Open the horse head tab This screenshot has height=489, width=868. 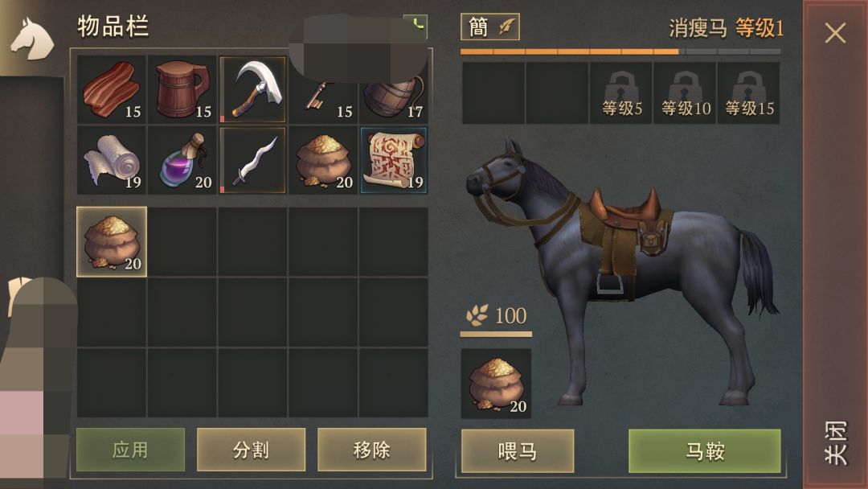[x=31, y=39]
